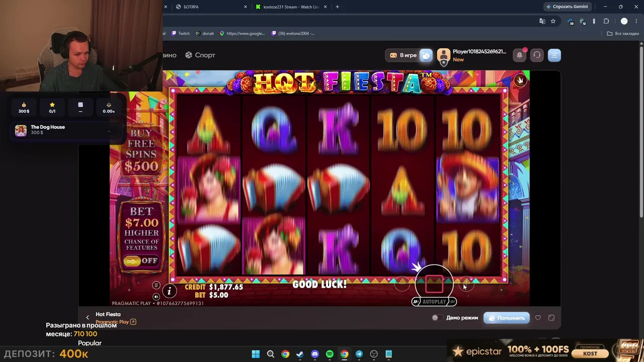Translate this page icon in address bar
The width and height of the screenshot is (644, 362).
point(542,21)
